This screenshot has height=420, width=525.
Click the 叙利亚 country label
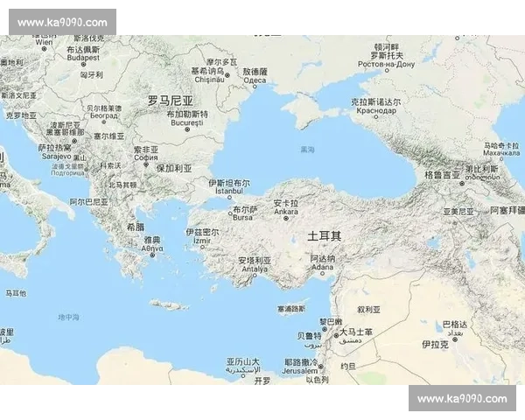pyautogui.click(x=368, y=310)
